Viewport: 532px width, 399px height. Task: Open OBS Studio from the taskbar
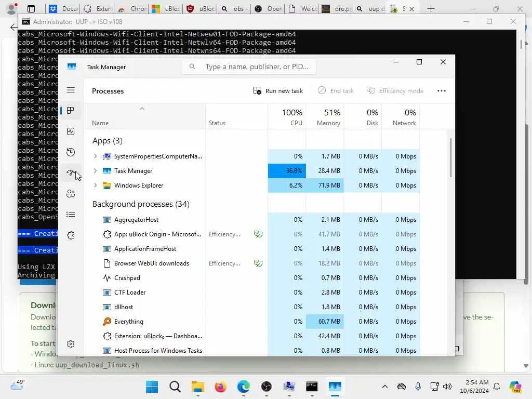tap(267, 387)
